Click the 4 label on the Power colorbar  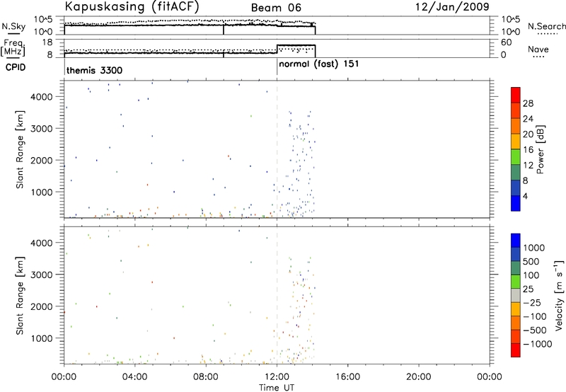coord(525,196)
